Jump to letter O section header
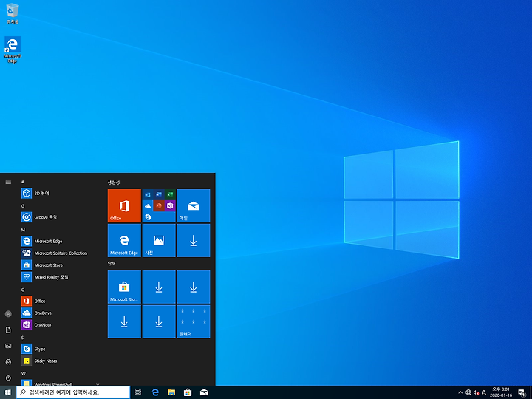The height and width of the screenshot is (399, 532). pyautogui.click(x=23, y=290)
